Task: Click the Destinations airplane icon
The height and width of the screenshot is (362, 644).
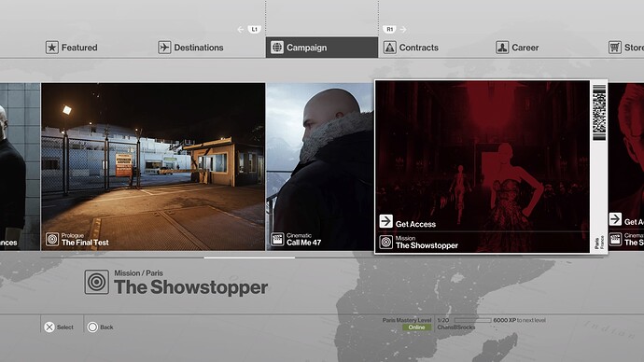Action: click(164, 48)
